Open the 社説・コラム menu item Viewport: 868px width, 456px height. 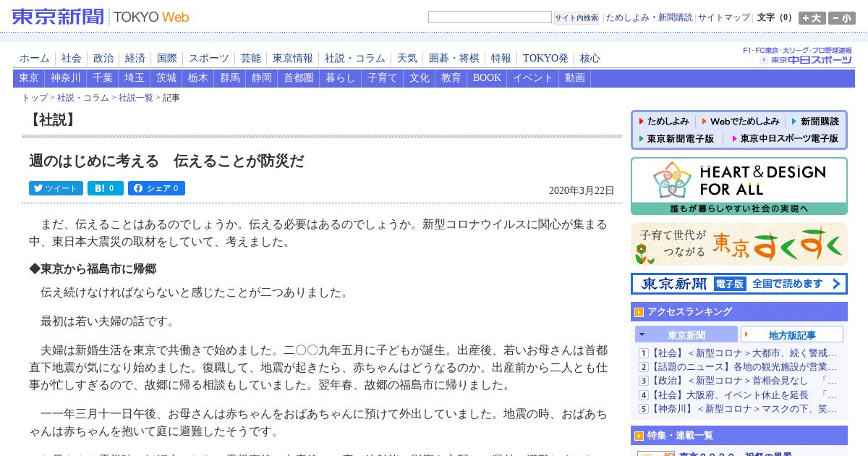click(355, 59)
